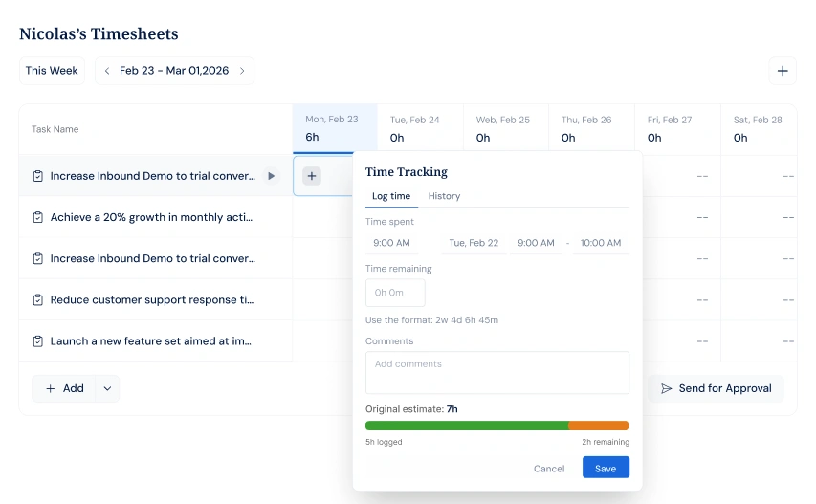Open the Reduce customer support response task
This screenshot has height=504, width=816.
[152, 300]
